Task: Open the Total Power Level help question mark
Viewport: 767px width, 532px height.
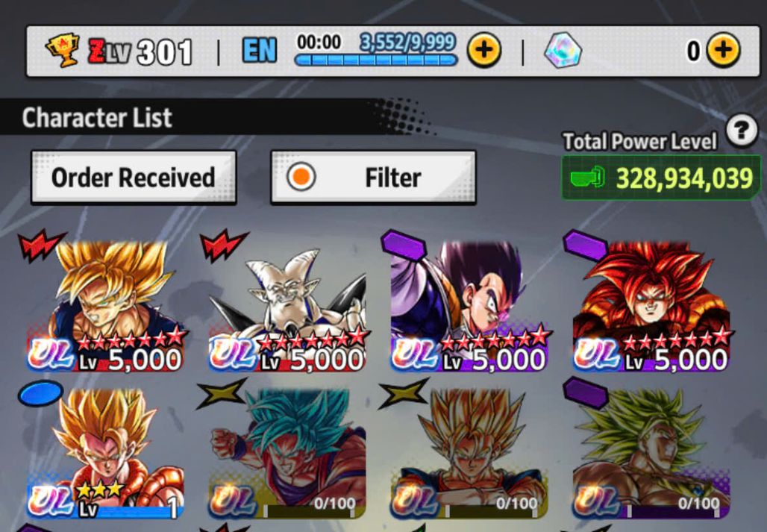Action: click(742, 131)
